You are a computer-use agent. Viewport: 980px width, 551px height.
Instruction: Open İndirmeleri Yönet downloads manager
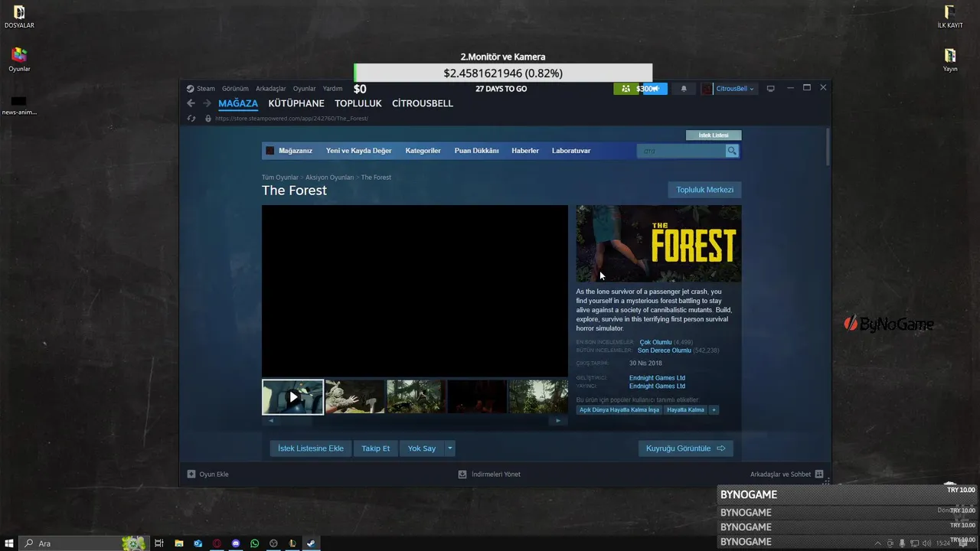point(489,474)
